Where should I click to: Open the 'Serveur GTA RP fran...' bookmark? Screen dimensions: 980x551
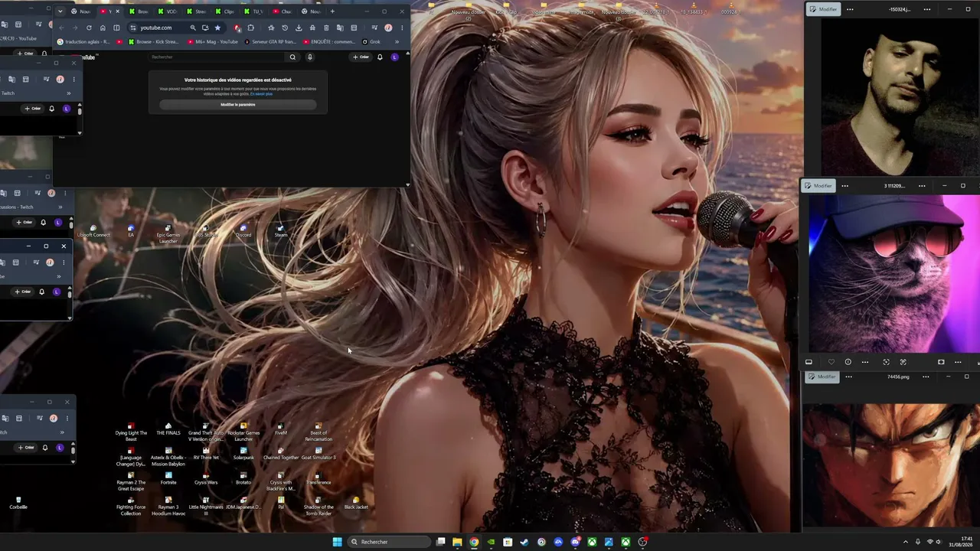(x=270, y=41)
